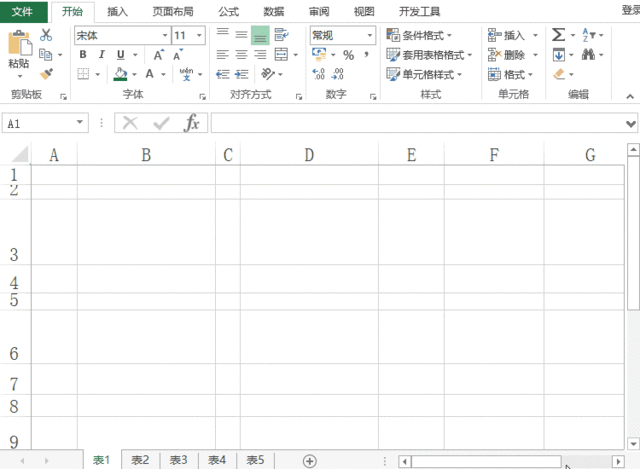Select column D header
Image resolution: width=640 pixels, height=469 pixels.
click(x=309, y=155)
